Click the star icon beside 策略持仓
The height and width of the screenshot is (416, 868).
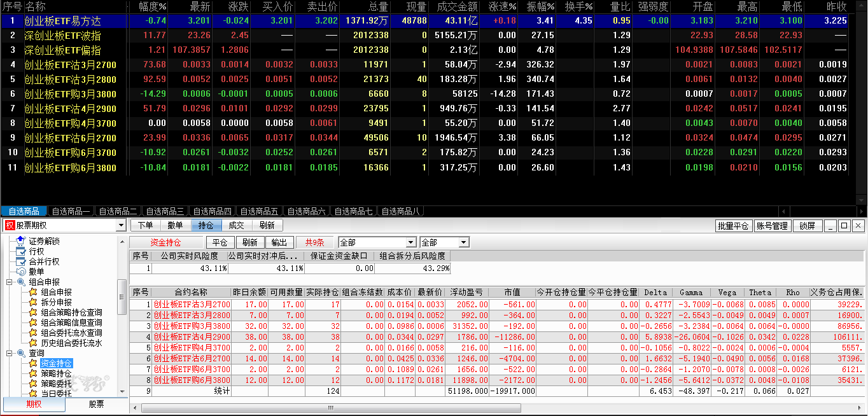(x=33, y=373)
